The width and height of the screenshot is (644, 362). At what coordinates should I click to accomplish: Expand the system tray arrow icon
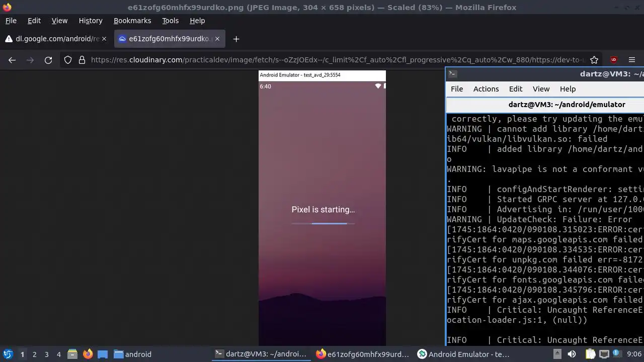click(557, 354)
